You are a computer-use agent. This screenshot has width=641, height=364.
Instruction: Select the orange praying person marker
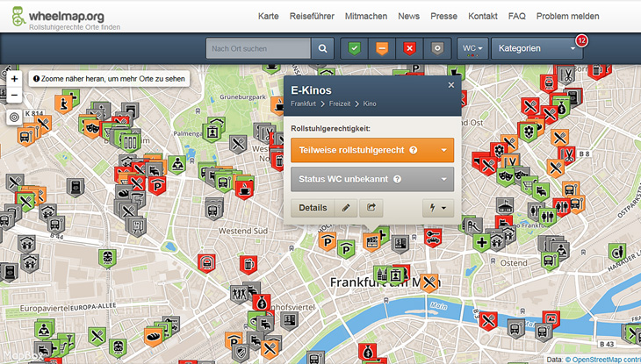[x=63, y=103]
